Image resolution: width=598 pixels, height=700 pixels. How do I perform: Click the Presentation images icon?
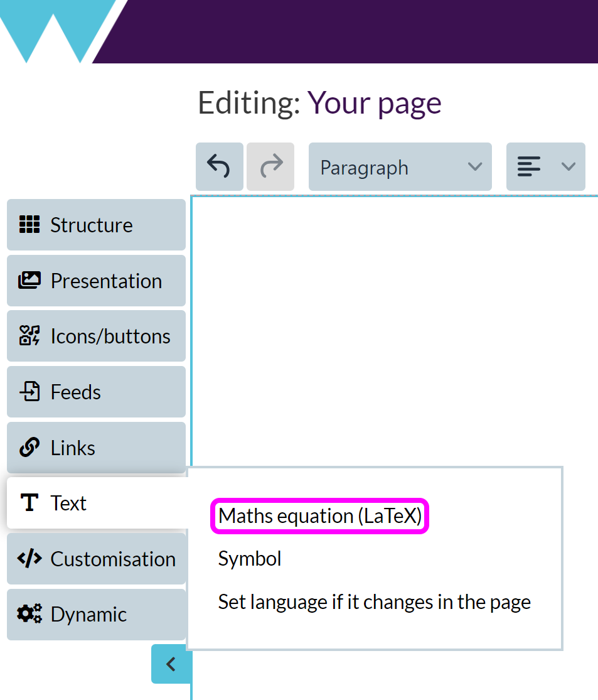pyautogui.click(x=29, y=281)
